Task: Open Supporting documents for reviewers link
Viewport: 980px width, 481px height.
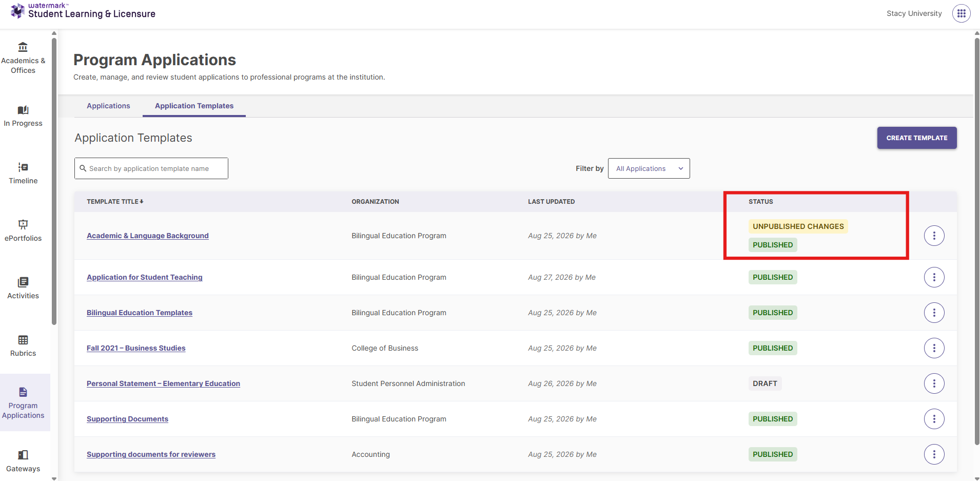Action: [x=151, y=454]
